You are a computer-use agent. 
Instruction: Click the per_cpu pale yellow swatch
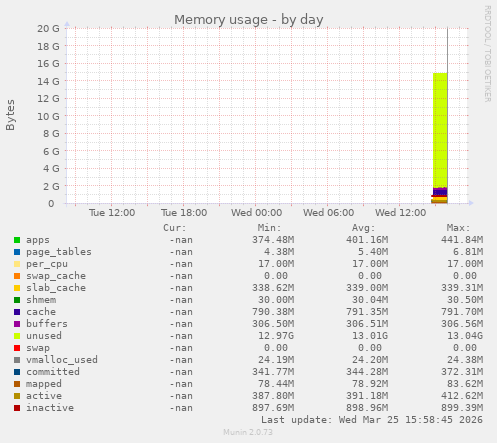pos(17,264)
